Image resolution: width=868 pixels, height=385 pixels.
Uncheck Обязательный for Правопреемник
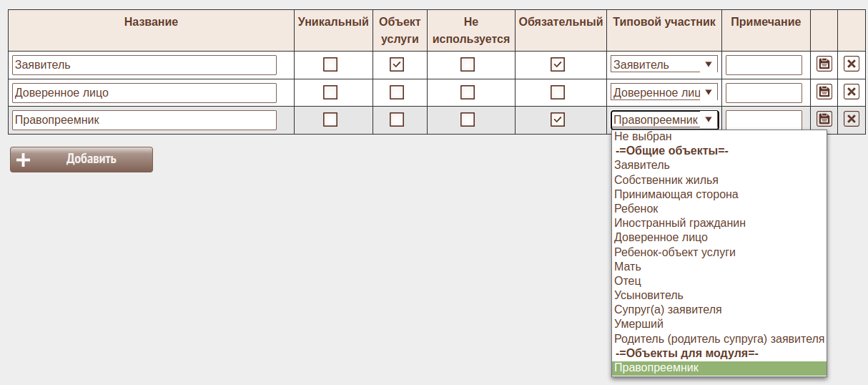(558, 120)
